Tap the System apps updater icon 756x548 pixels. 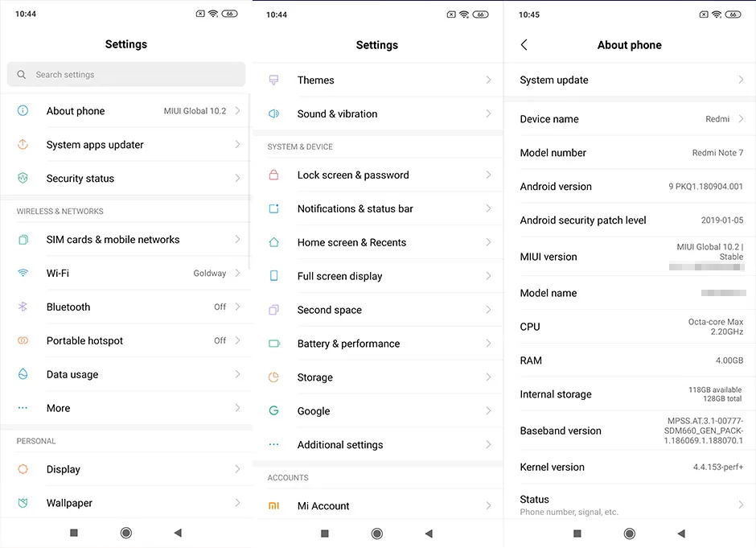(23, 144)
